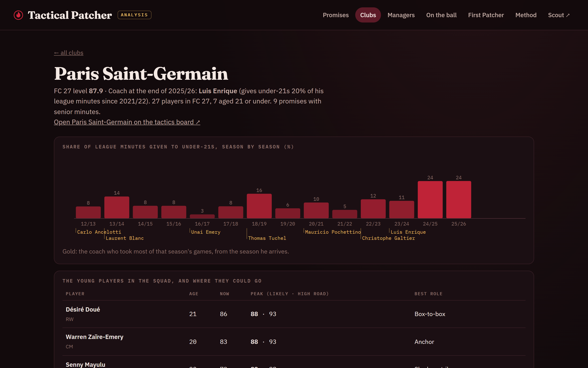Click the Box-to-box role for Doué
The height and width of the screenshot is (368, 588).
pyautogui.click(x=430, y=314)
